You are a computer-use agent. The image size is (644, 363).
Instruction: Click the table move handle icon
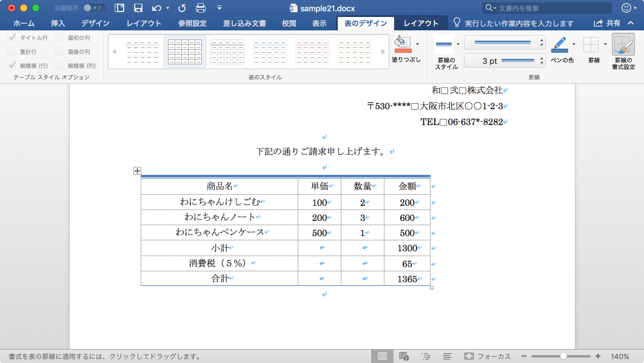[x=137, y=171]
